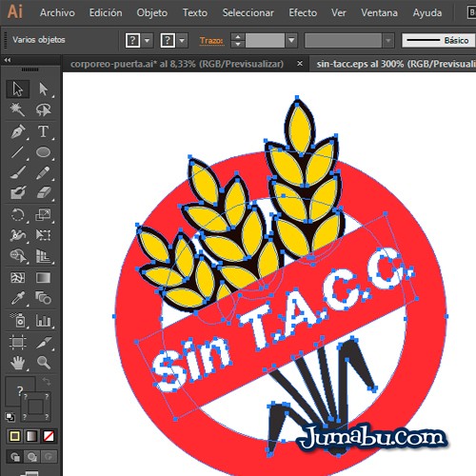Select the Eyedropper tool
The image size is (476, 476).
click(x=18, y=298)
